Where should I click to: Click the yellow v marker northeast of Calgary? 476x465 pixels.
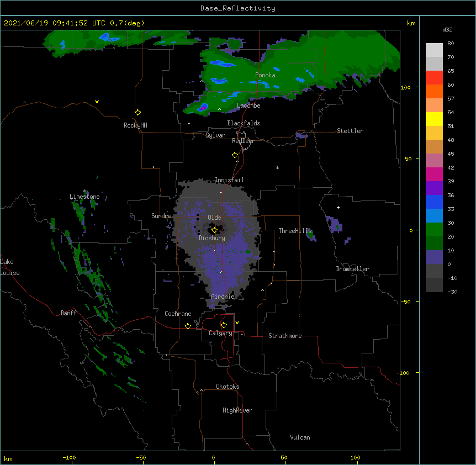(237, 323)
